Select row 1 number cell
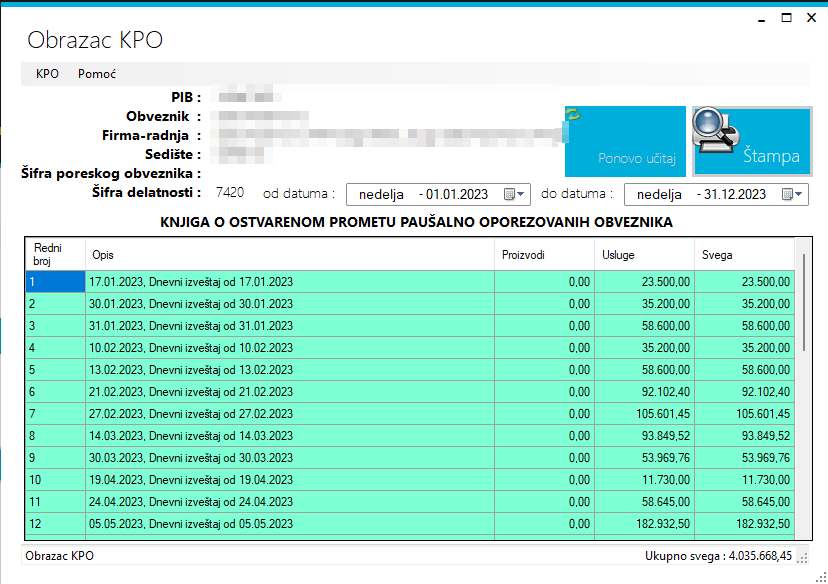This screenshot has height=584, width=828. point(55,282)
